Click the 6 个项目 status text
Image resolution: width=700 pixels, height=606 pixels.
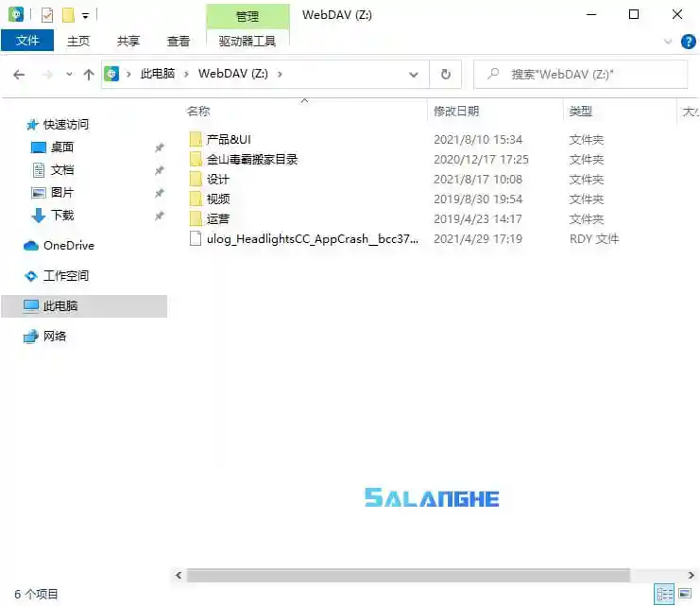(x=36, y=595)
